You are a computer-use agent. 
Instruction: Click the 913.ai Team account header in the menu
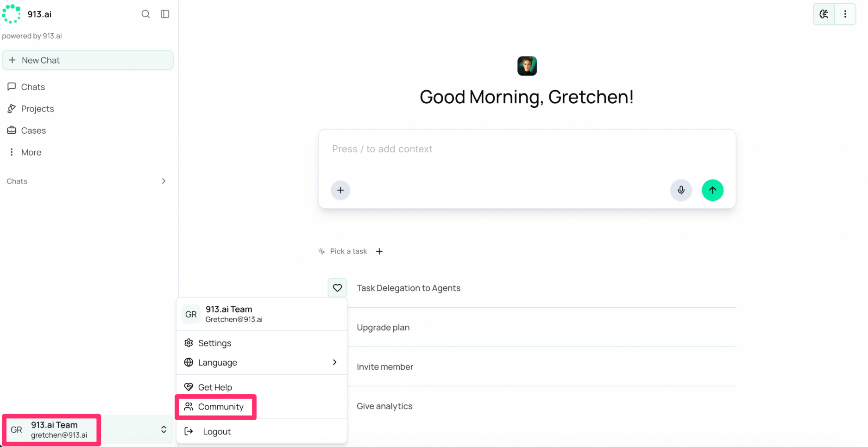(x=262, y=314)
